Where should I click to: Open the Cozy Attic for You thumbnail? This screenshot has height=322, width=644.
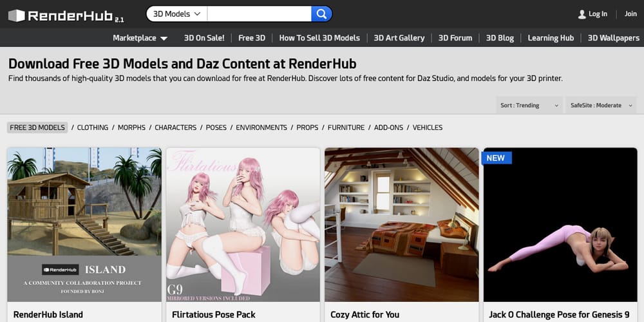coord(402,225)
